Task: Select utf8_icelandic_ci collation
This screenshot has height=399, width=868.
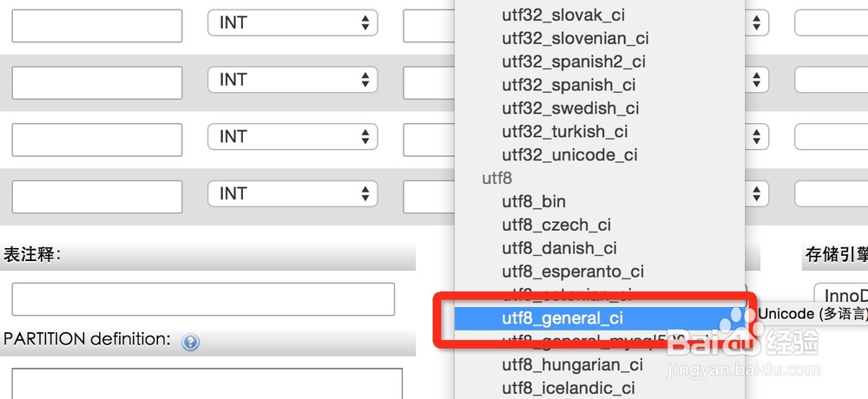Action: click(569, 388)
